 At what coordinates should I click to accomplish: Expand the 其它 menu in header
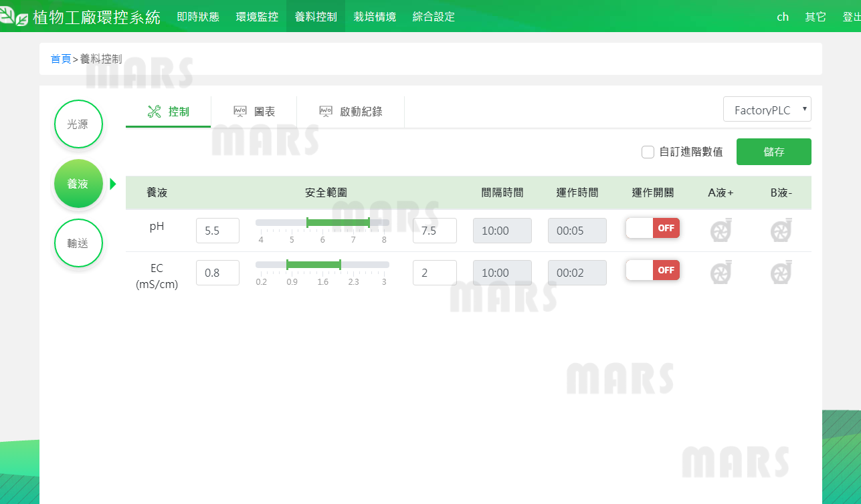(x=815, y=17)
